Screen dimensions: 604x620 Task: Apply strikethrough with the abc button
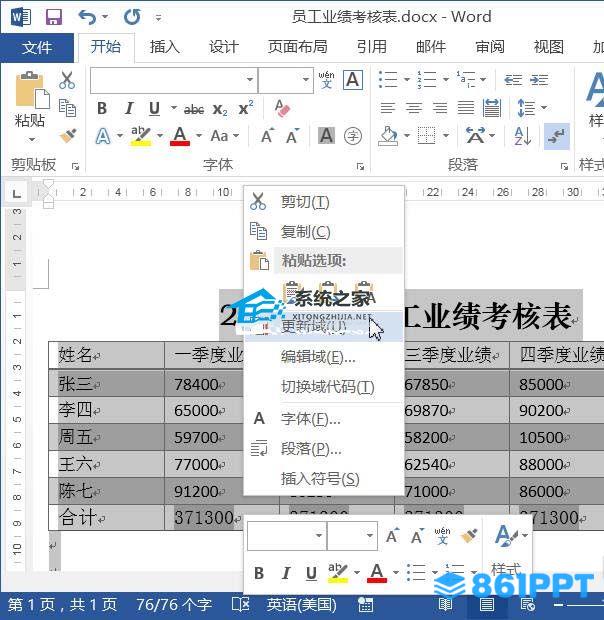194,109
